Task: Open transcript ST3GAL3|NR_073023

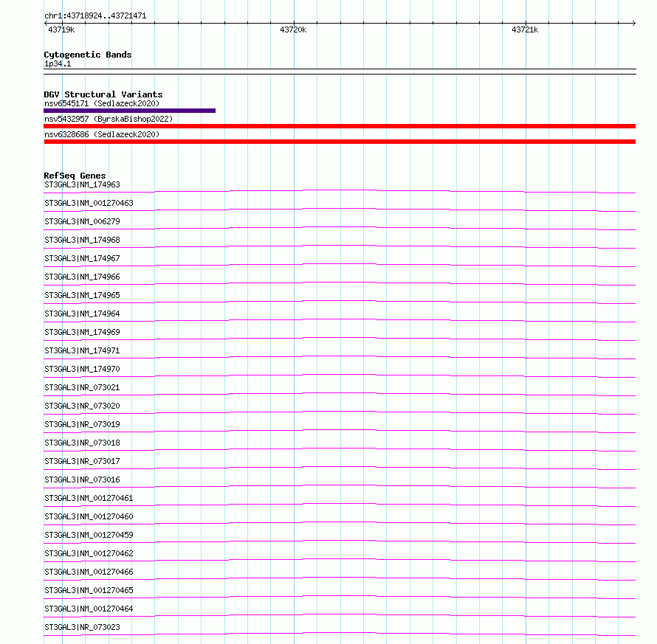Action: (82, 627)
